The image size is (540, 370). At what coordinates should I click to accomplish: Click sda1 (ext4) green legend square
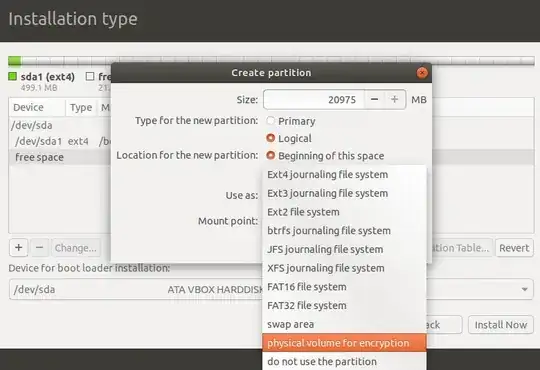12,76
